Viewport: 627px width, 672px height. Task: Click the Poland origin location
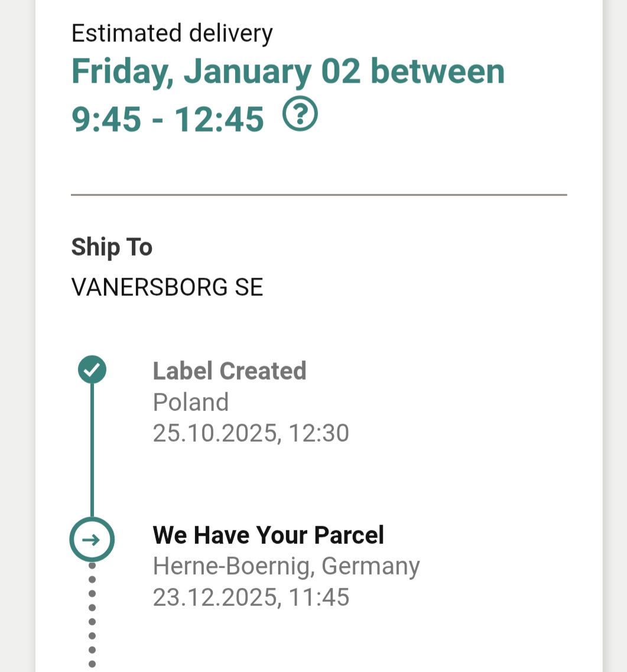190,402
